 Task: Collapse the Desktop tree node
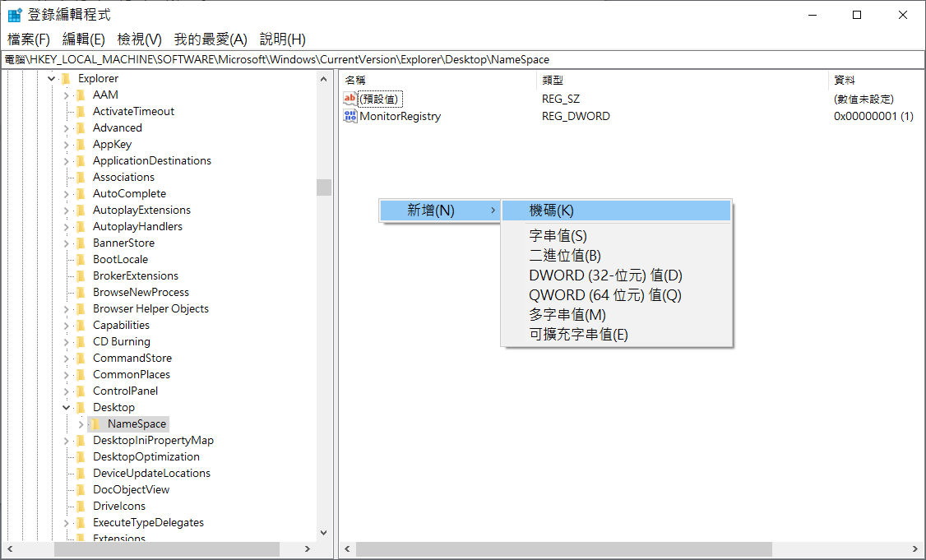(x=66, y=408)
